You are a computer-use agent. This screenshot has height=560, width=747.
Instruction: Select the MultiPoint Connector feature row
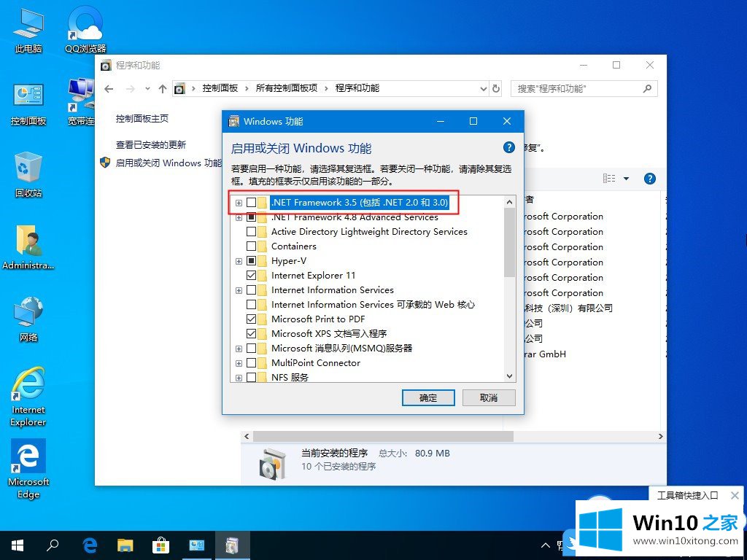(x=316, y=363)
